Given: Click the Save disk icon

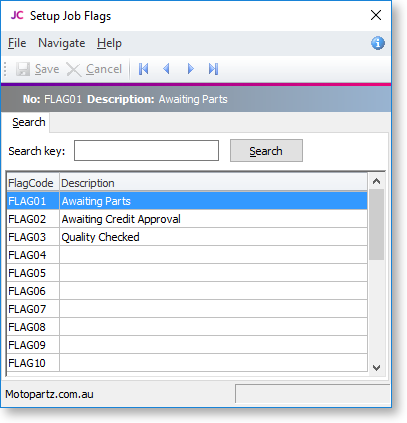Looking at the screenshot, I should click(23, 69).
